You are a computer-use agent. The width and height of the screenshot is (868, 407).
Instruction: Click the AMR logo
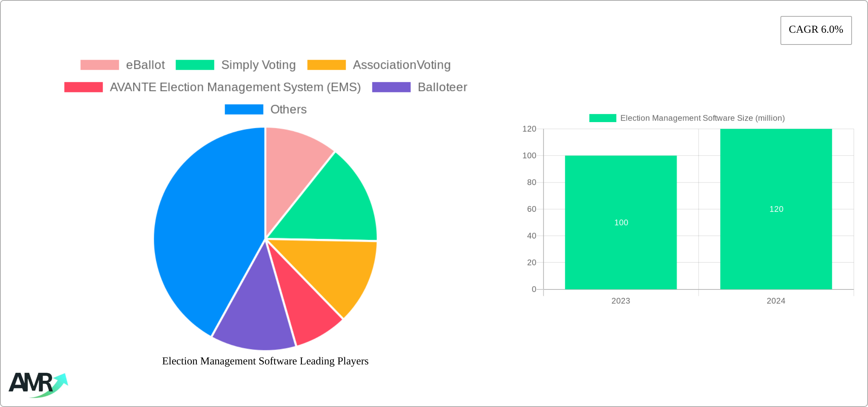coord(38,385)
